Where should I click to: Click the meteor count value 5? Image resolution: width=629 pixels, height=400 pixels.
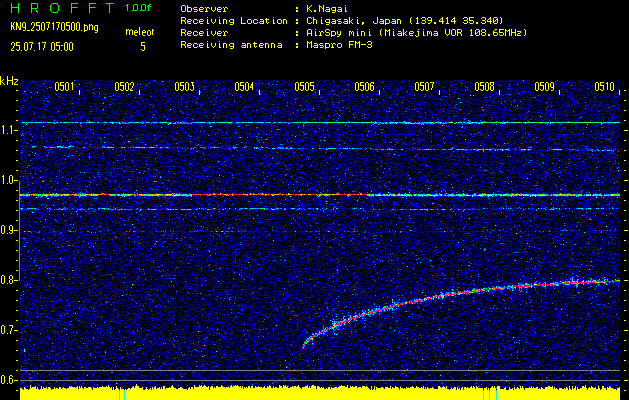tap(143, 47)
